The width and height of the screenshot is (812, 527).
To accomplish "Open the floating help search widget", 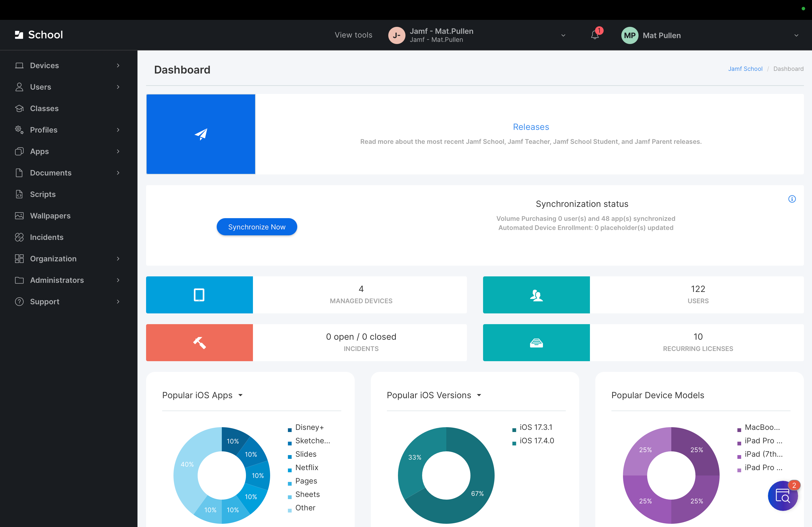I will tap(782, 495).
